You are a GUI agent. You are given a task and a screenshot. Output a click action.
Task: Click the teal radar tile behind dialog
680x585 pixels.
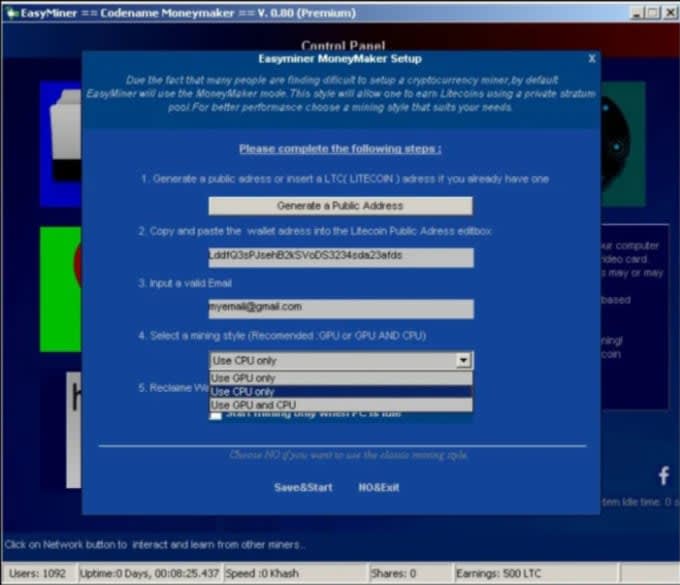pos(623,144)
